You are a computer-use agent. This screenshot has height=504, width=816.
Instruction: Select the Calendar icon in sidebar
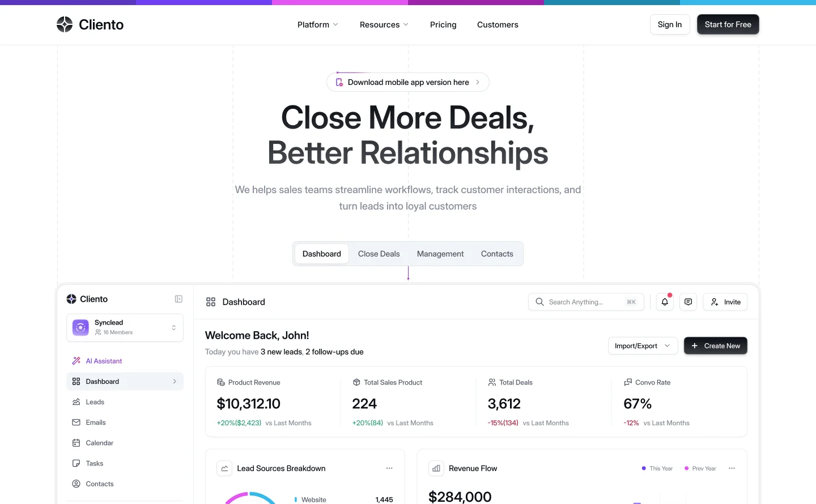[76, 443]
